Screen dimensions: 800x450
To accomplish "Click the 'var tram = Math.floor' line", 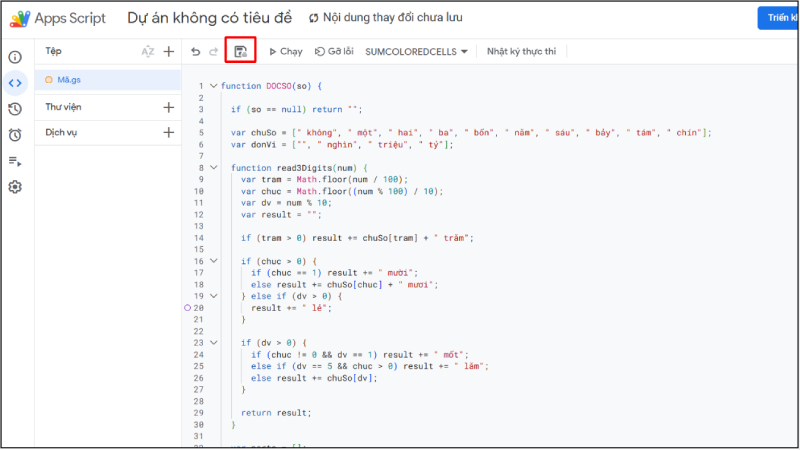I will (324, 180).
